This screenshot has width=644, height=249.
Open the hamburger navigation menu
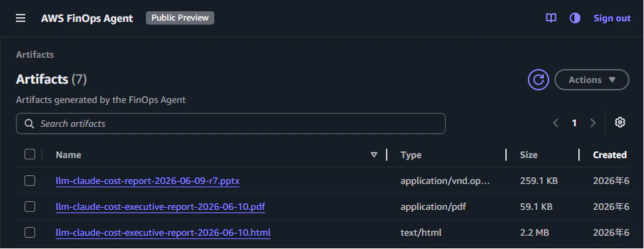tap(21, 18)
